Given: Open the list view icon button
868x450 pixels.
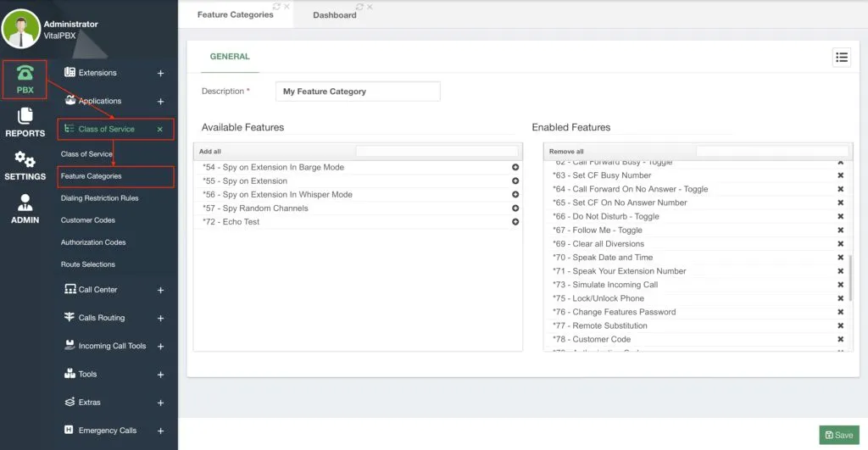Looking at the screenshot, I should (842, 57).
